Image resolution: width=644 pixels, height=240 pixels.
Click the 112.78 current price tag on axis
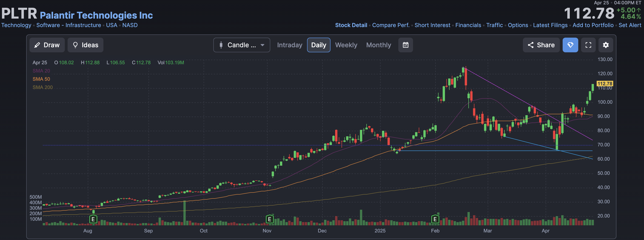coord(605,84)
